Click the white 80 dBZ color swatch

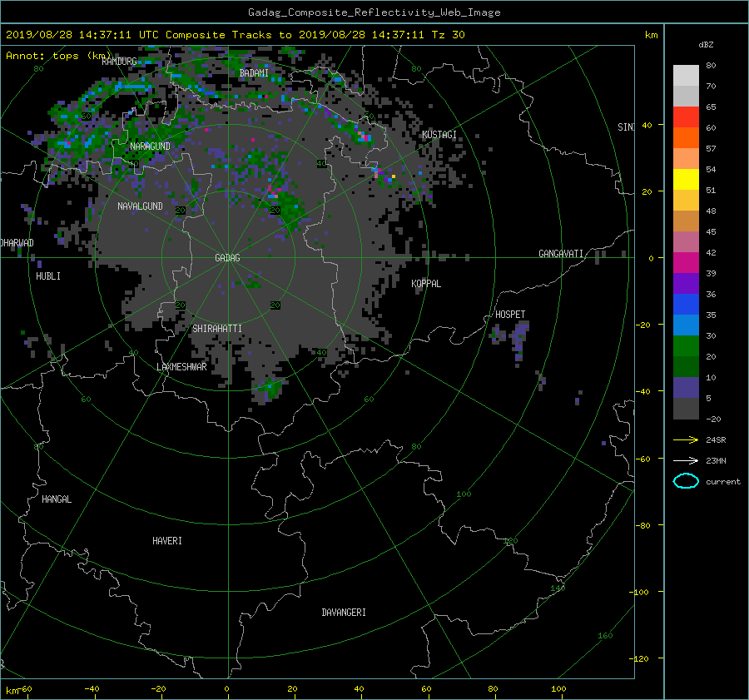(686, 75)
